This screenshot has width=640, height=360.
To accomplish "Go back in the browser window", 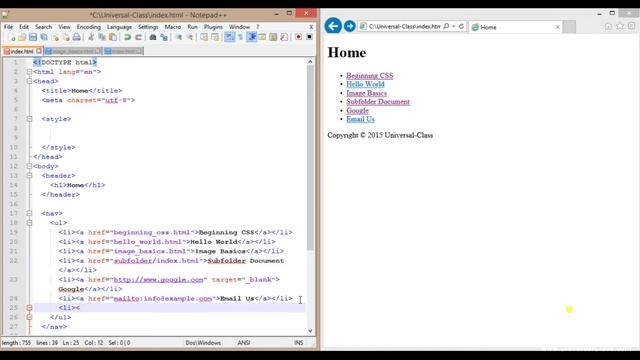I will (333, 26).
